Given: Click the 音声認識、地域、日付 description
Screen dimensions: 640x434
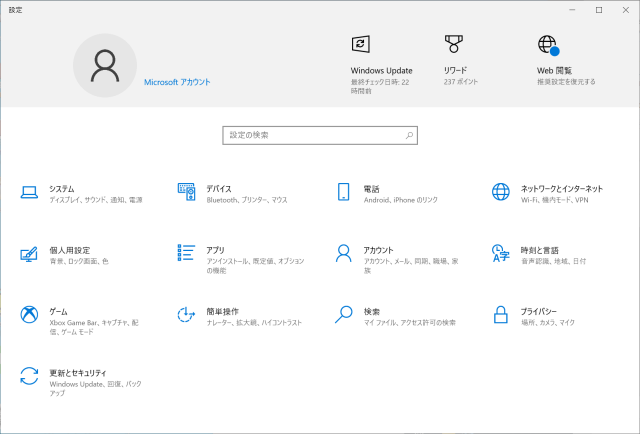Looking at the screenshot, I should pos(553,261).
